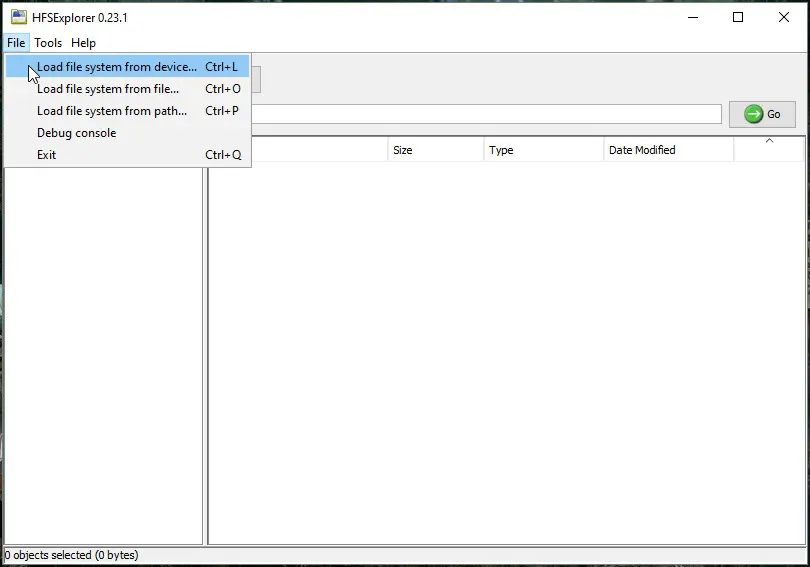Viewport: 810px width, 567px height.
Task: Minimize the HFSExplorer window
Action: coord(693,17)
